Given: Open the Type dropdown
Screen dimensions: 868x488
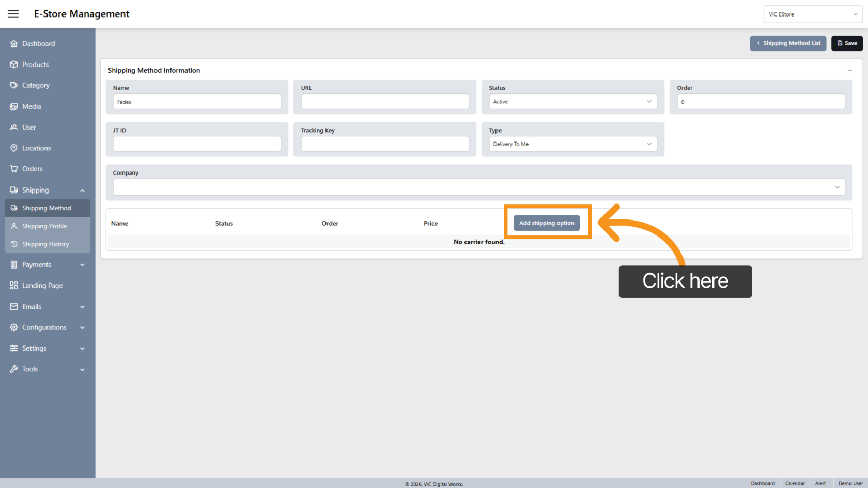Looking at the screenshot, I should (572, 144).
